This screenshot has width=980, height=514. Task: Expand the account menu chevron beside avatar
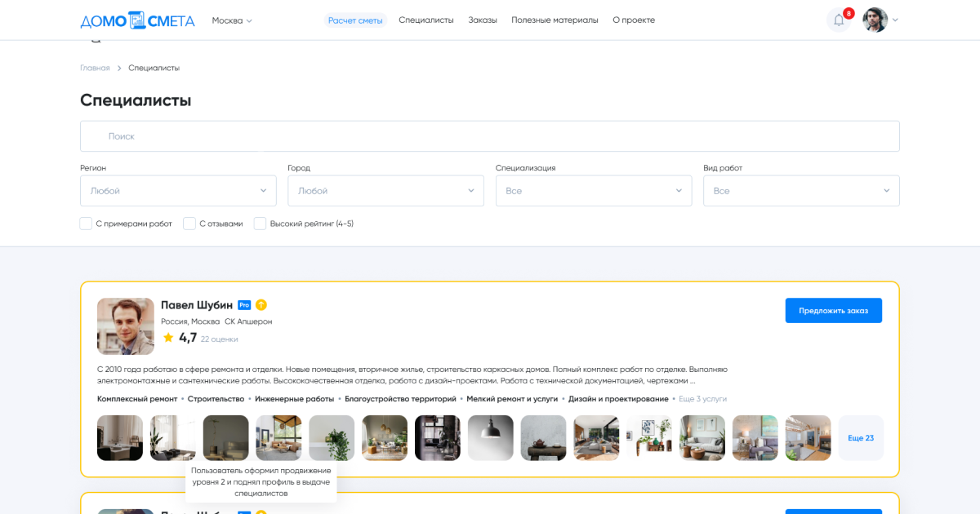click(895, 20)
